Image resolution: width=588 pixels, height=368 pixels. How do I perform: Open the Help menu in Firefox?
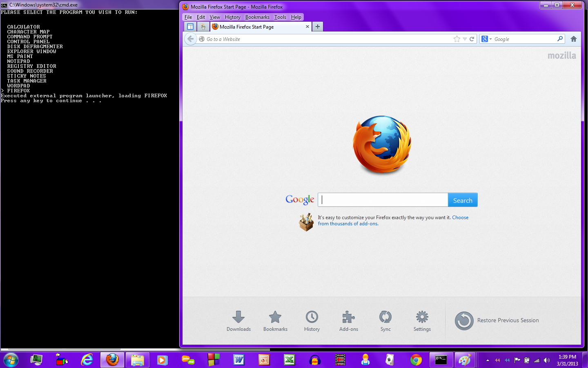[x=296, y=17]
